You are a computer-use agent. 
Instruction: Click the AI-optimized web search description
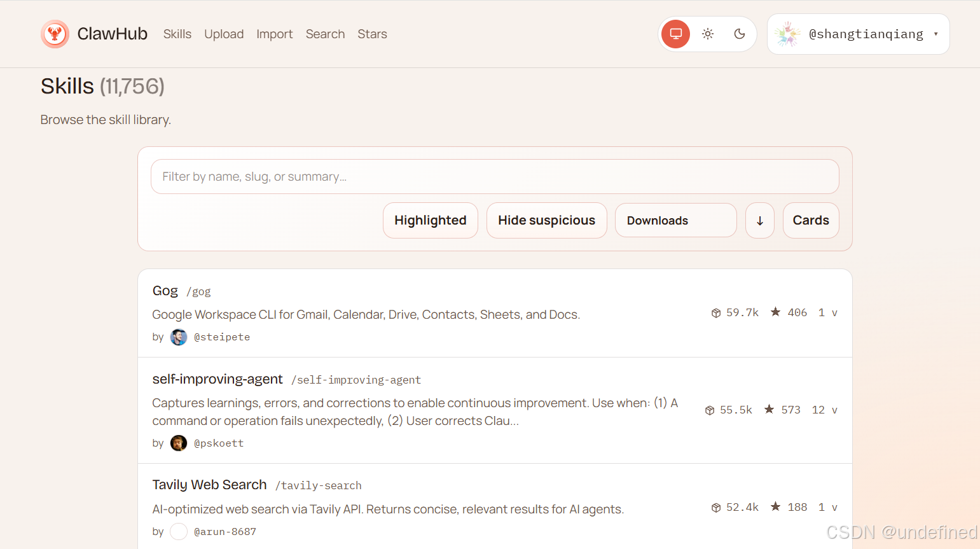coord(388,509)
